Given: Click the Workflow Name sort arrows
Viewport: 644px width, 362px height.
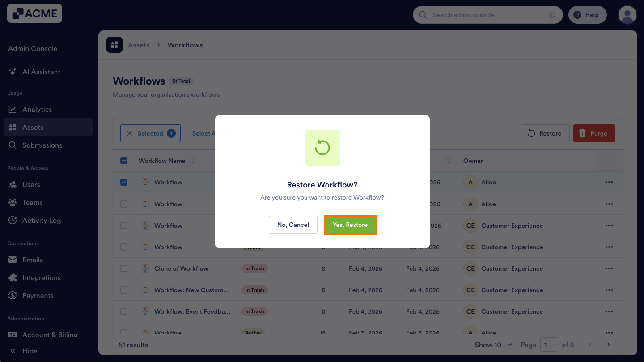Looking at the screenshot, I should (x=192, y=160).
